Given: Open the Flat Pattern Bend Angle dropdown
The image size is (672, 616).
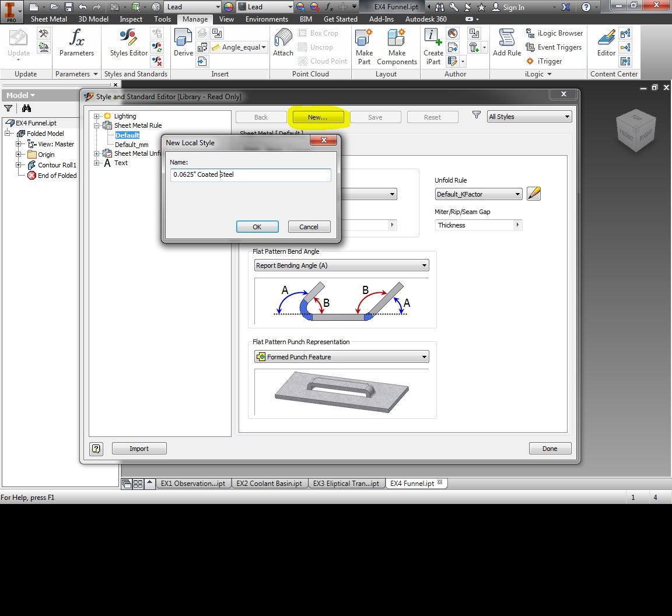Looking at the screenshot, I should click(x=424, y=265).
